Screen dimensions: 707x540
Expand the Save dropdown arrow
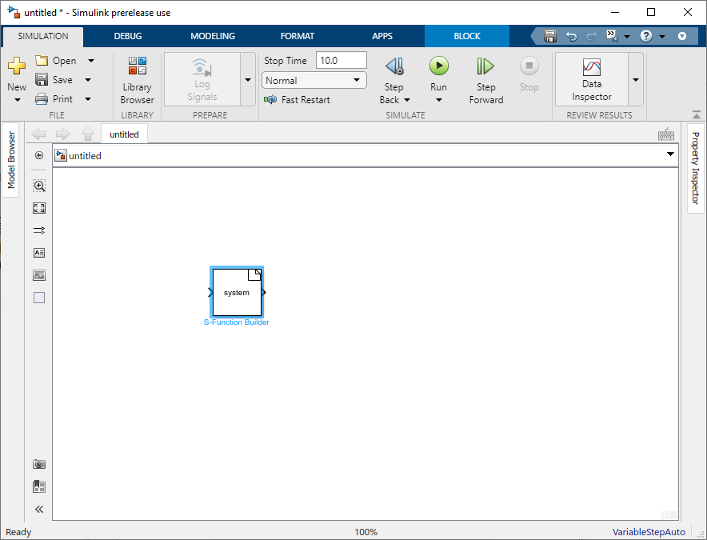pos(88,80)
